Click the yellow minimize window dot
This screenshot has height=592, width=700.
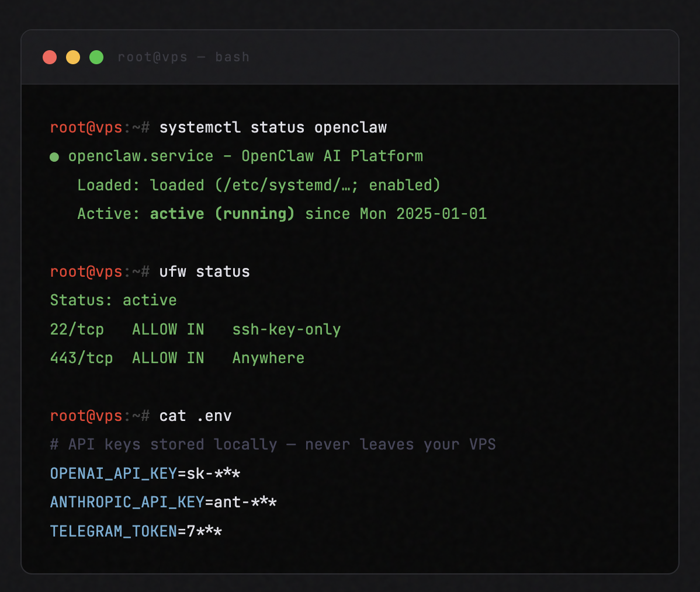point(73,57)
